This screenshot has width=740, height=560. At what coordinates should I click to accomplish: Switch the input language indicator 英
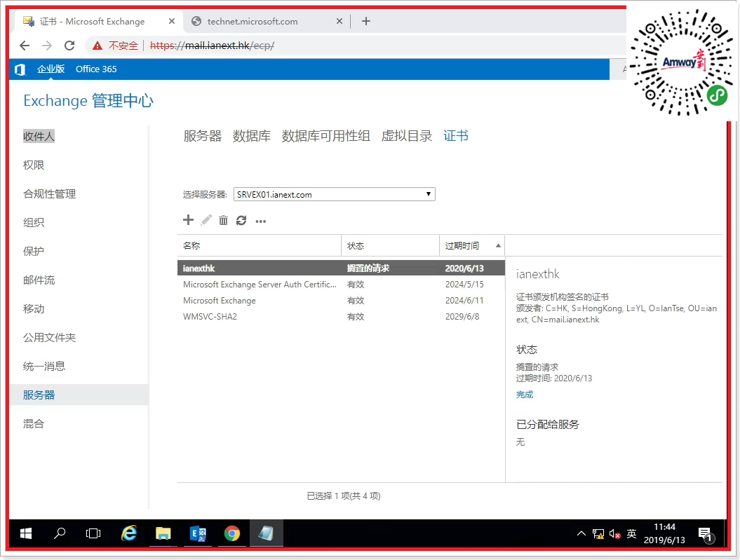point(631,533)
